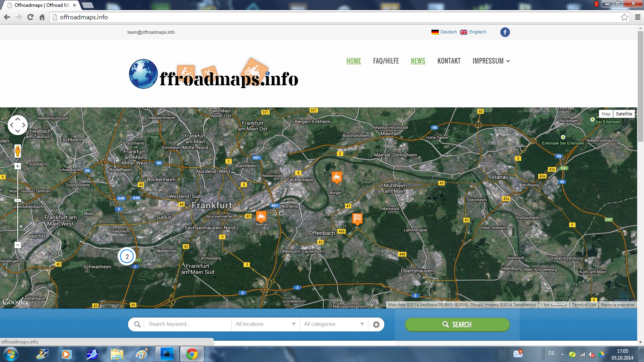Zoom in with the map plus button
The width and height of the screenshot is (644, 362).
(x=18, y=166)
